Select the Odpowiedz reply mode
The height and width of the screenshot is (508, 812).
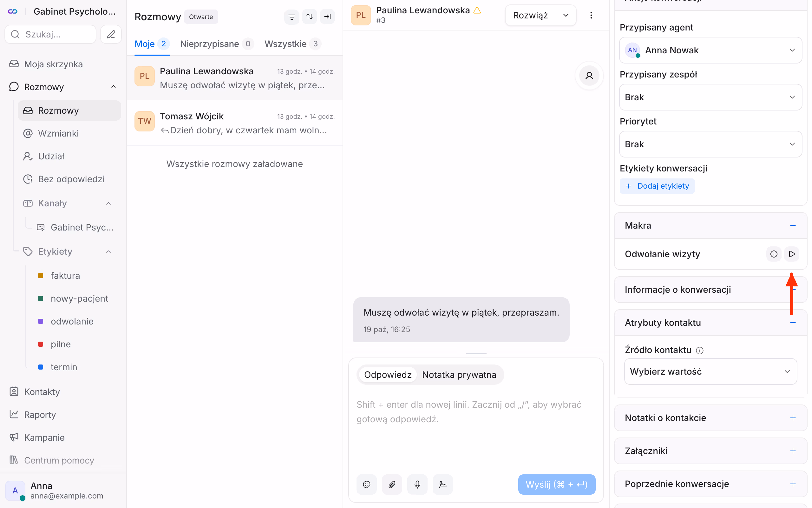pyautogui.click(x=388, y=374)
